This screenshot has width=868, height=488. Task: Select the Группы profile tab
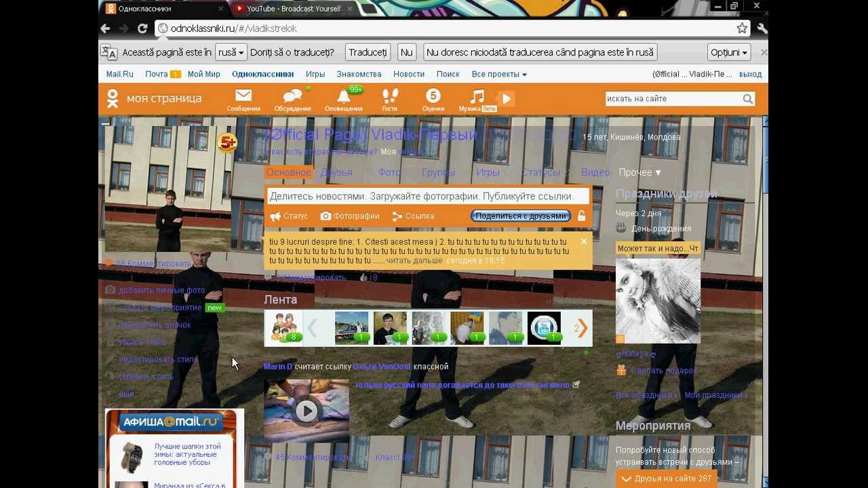[438, 172]
